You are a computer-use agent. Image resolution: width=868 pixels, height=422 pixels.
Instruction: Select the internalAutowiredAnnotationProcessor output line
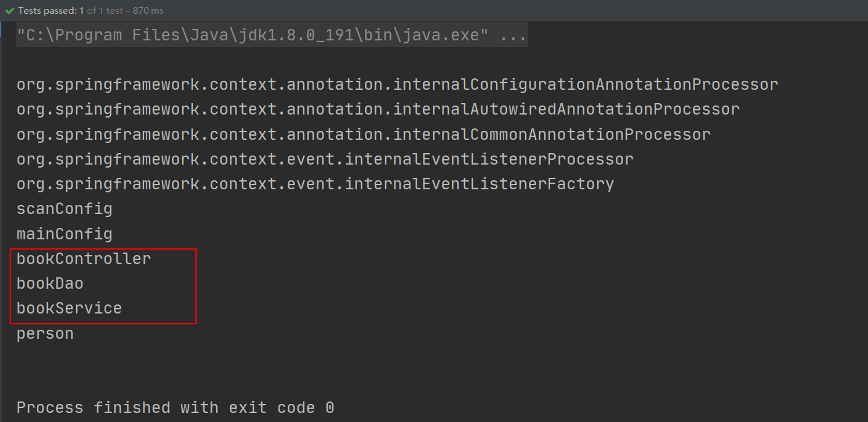coord(378,109)
